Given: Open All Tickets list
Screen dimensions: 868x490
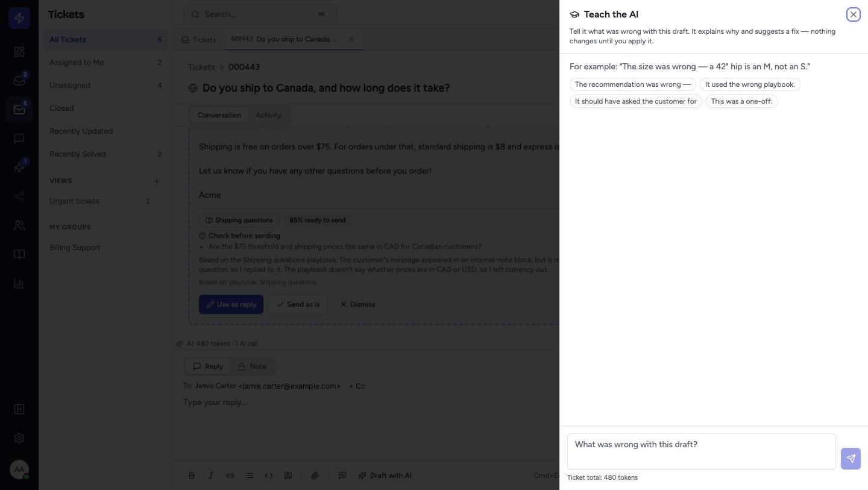Looking at the screenshot, I should click(105, 40).
